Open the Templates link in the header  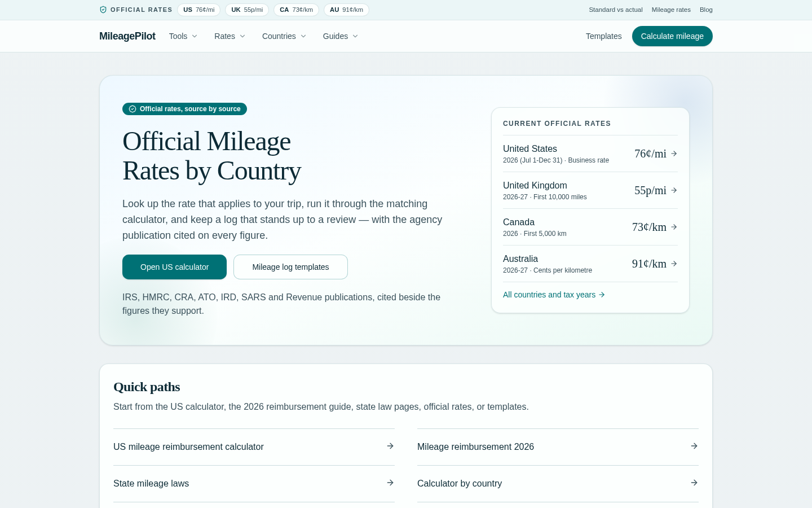pyautogui.click(x=603, y=36)
